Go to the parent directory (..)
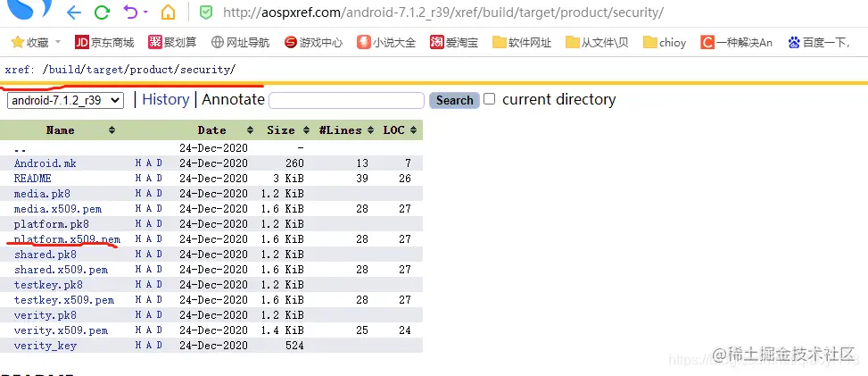 click(20, 148)
